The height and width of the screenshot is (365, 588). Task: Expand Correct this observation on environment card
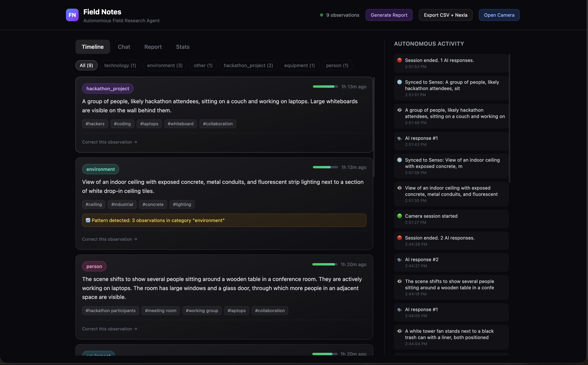coord(109,239)
